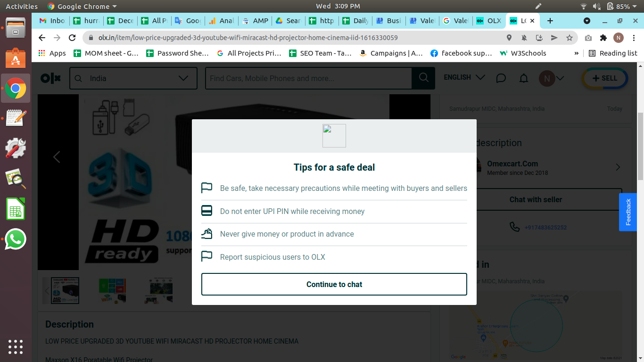This screenshot has height=362, width=644.
Task: Open the notifications bell icon
Action: point(523,78)
